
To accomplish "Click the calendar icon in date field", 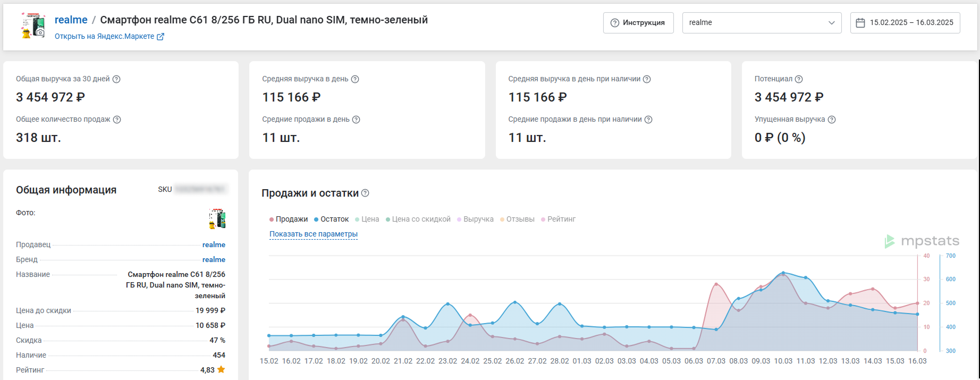I will point(860,23).
